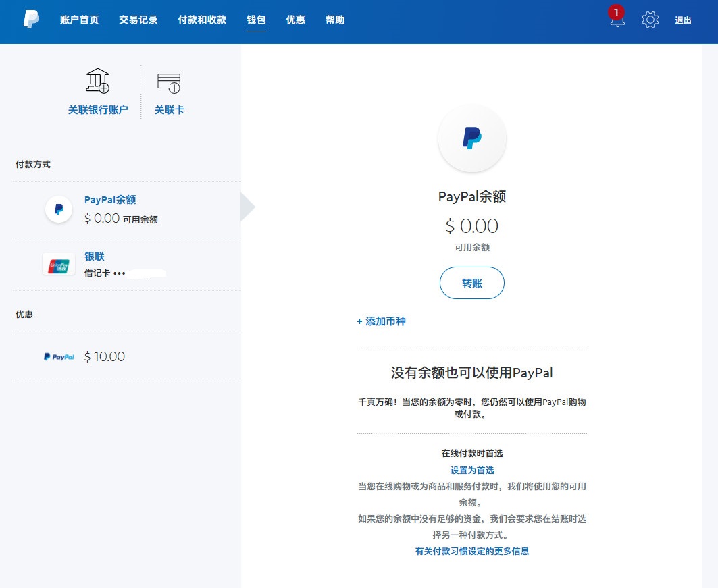Click the PayPal logo in the header

pyautogui.click(x=31, y=20)
